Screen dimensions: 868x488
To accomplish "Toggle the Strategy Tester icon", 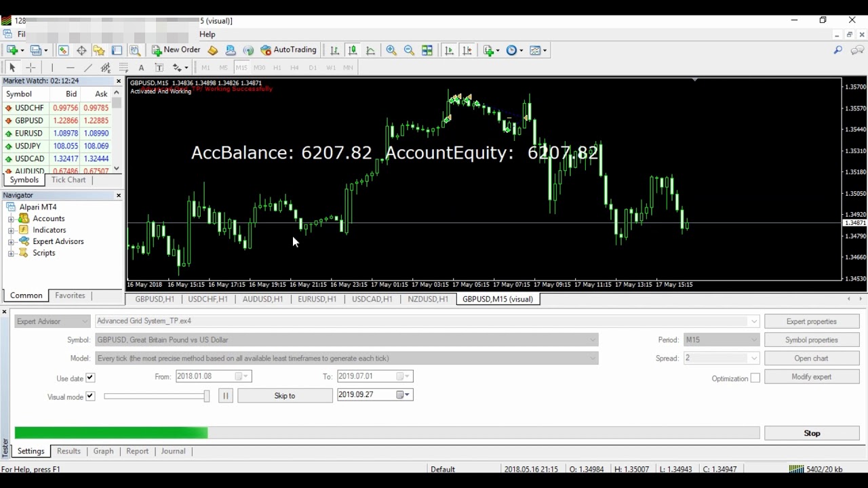I will tap(134, 50).
